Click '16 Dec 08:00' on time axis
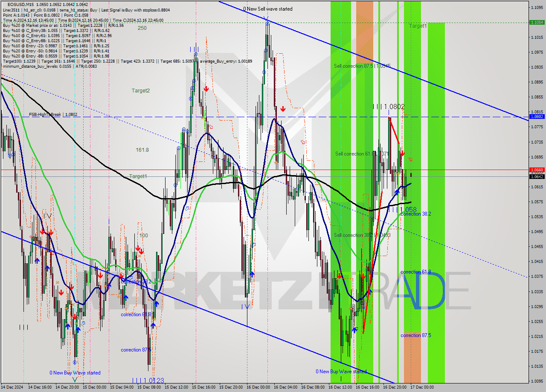Screen dimensions: 546x392 point(313,387)
